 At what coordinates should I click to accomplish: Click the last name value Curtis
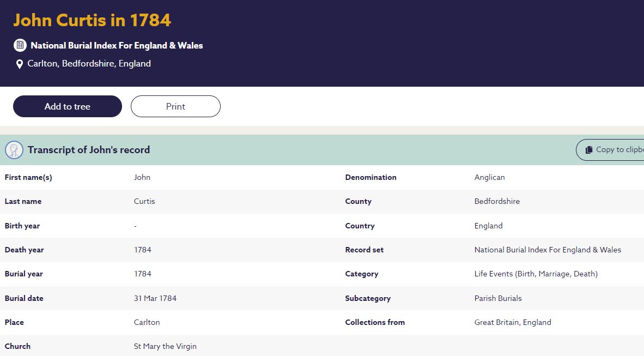144,201
